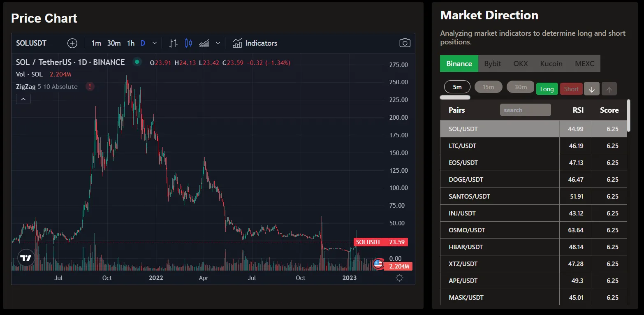Open the timeframe interval dropdown arrow
Viewport: 644px width, 315px height.
[x=155, y=43]
